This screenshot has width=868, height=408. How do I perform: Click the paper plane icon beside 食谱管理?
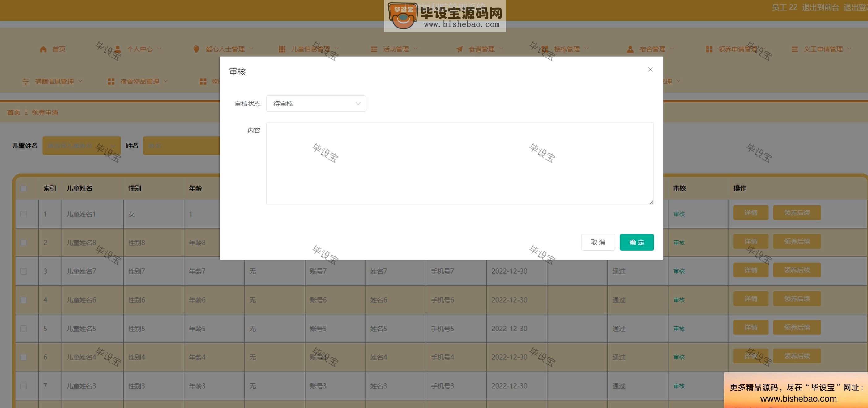point(459,49)
